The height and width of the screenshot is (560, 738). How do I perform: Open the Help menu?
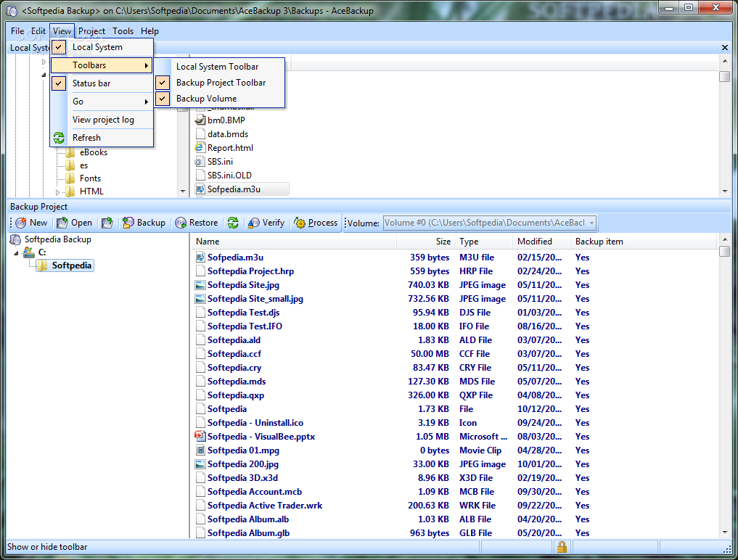149,31
